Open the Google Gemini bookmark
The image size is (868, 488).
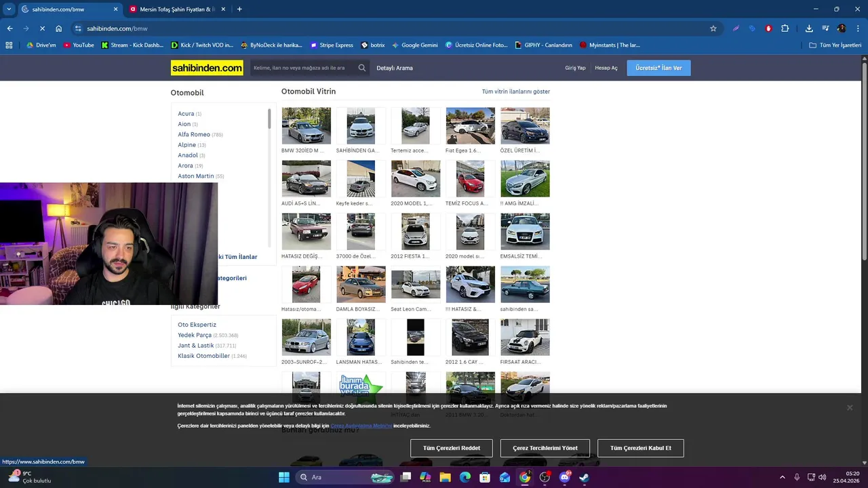(415, 45)
